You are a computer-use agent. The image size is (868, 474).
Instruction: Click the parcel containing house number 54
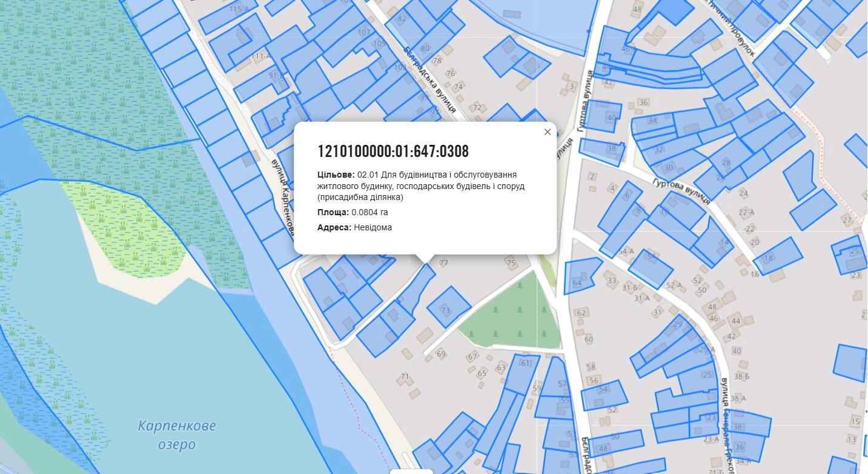pyautogui.click(x=604, y=395)
